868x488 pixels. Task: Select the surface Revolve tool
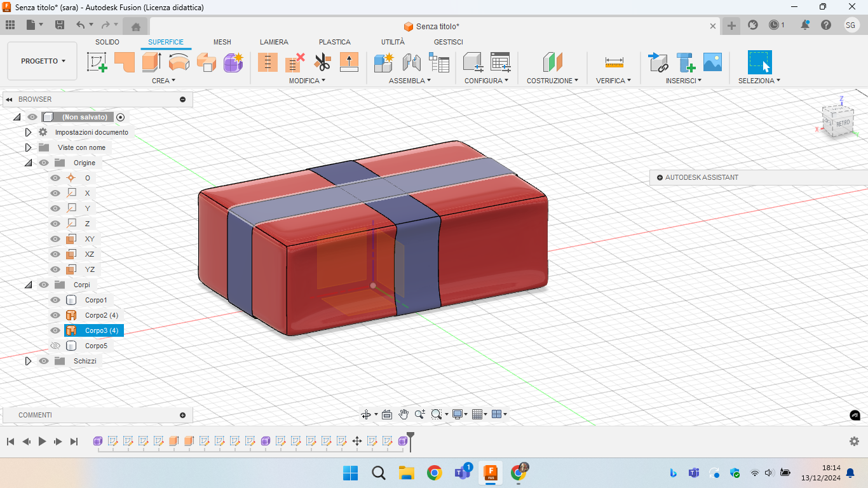click(179, 62)
